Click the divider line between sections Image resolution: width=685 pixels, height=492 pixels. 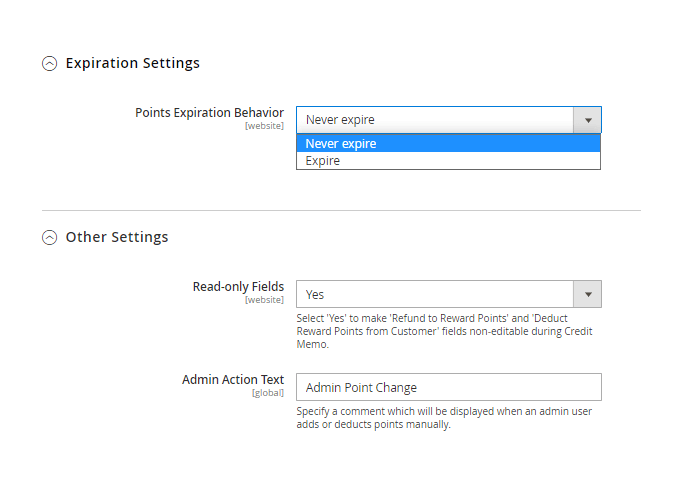[x=341, y=211]
